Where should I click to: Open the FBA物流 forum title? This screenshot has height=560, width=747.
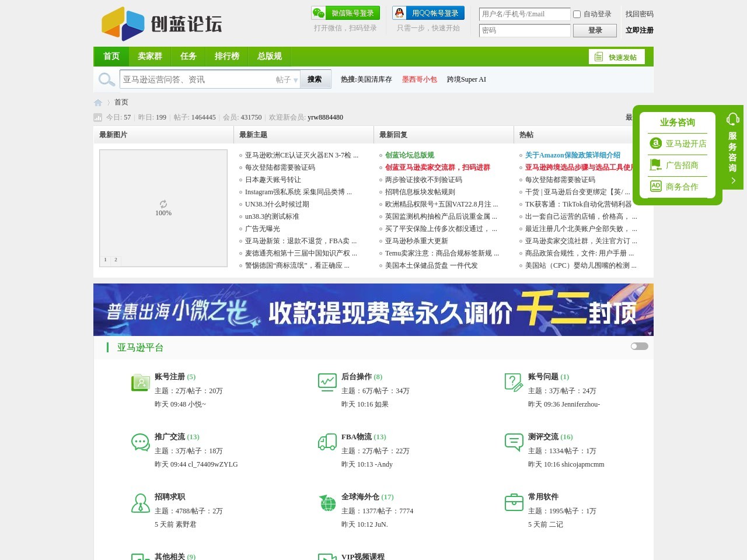click(x=357, y=437)
